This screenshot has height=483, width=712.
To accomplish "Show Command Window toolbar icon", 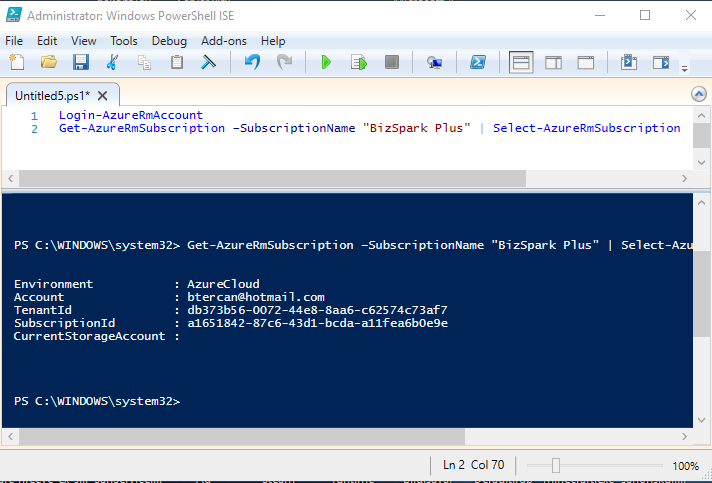I will tap(661, 62).
